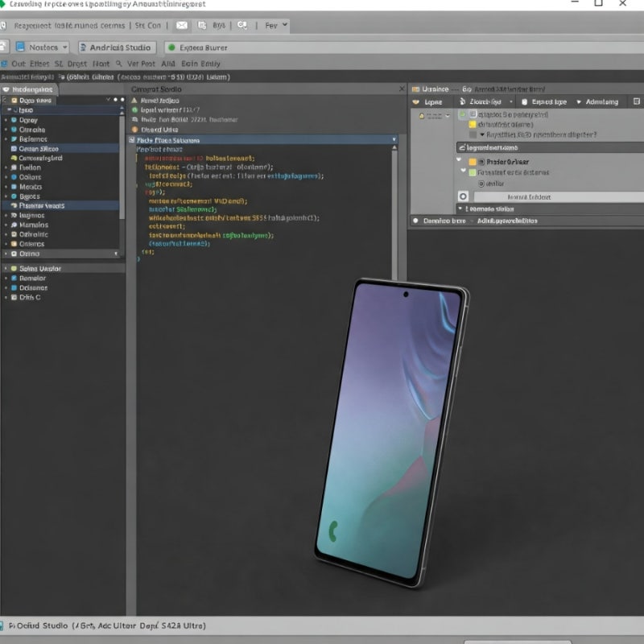
Task: Select the radio button beside "sentlor"
Action: (481, 184)
